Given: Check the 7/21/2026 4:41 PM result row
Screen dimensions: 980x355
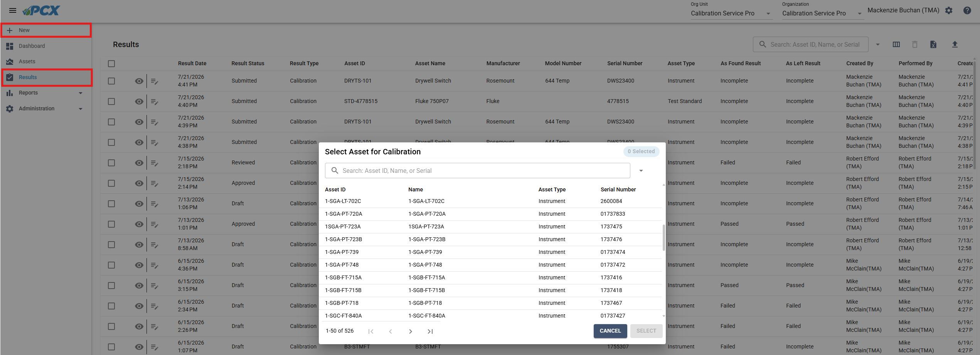Looking at the screenshot, I should (111, 81).
